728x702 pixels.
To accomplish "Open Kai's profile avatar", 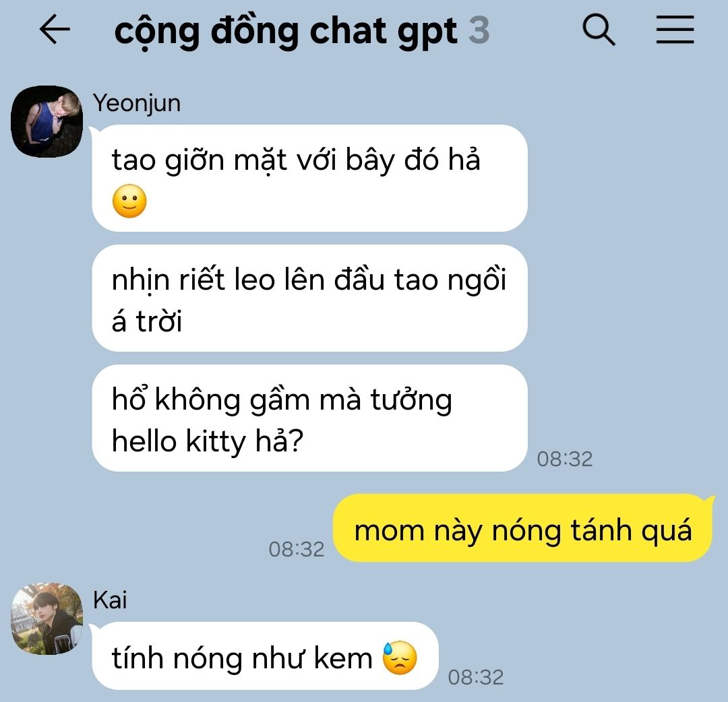I will coord(47,618).
